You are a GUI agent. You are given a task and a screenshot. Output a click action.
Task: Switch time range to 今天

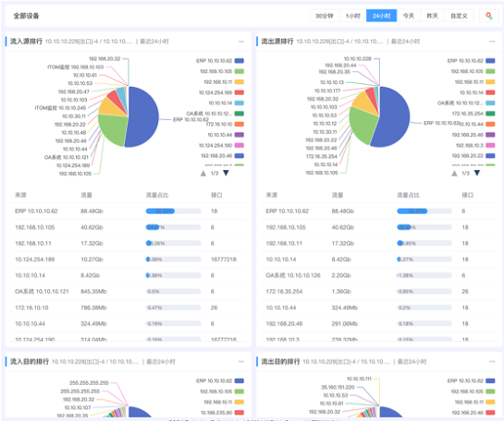408,16
